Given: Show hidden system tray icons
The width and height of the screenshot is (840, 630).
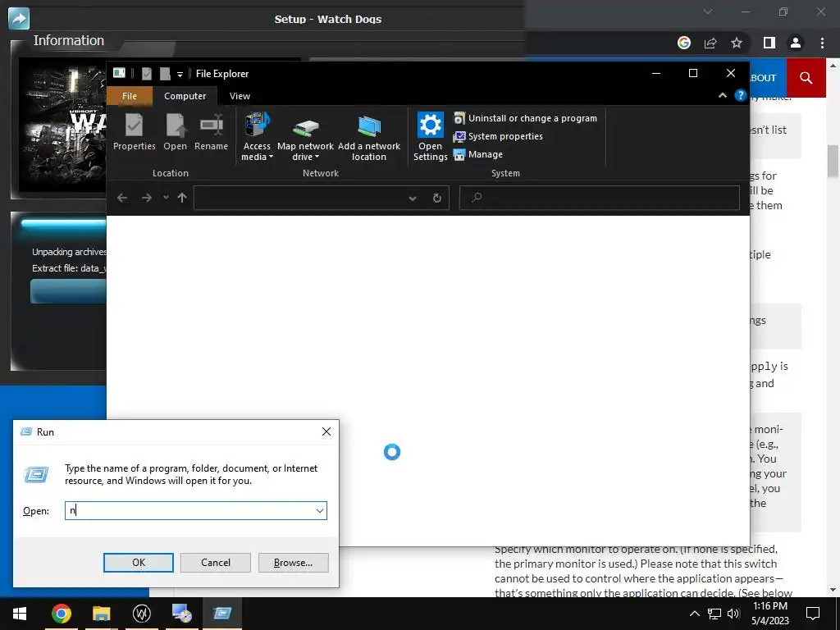Looking at the screenshot, I should [694, 614].
